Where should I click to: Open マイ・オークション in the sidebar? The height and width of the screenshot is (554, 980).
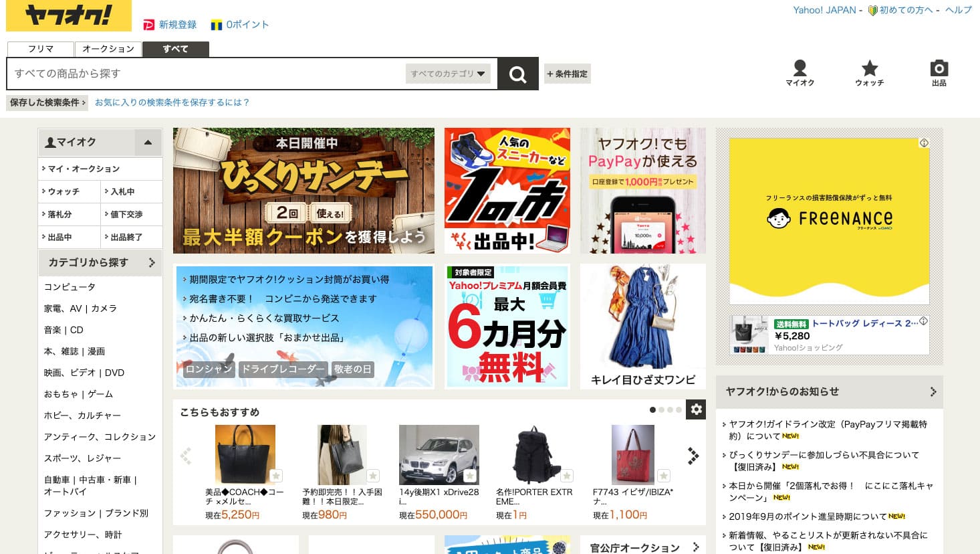click(x=100, y=169)
